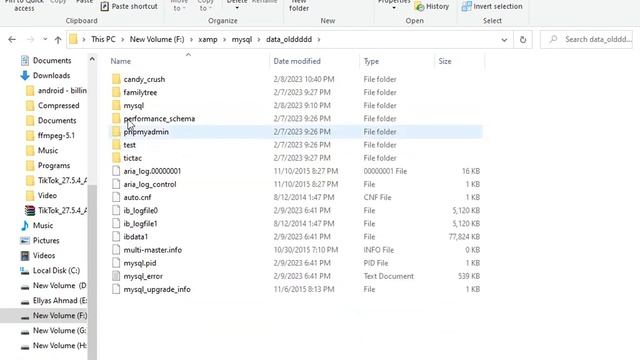Expand chevron after xamp breadcrumb
The height and width of the screenshot is (360, 640).
click(x=224, y=40)
